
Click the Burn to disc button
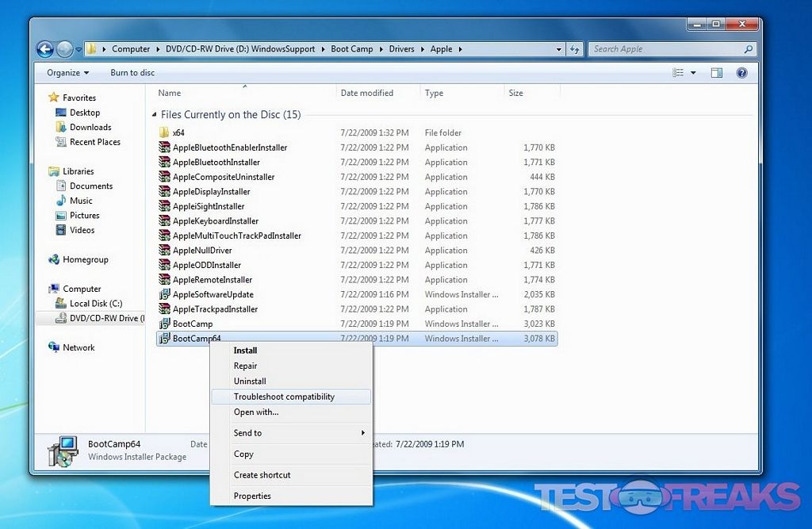click(132, 73)
